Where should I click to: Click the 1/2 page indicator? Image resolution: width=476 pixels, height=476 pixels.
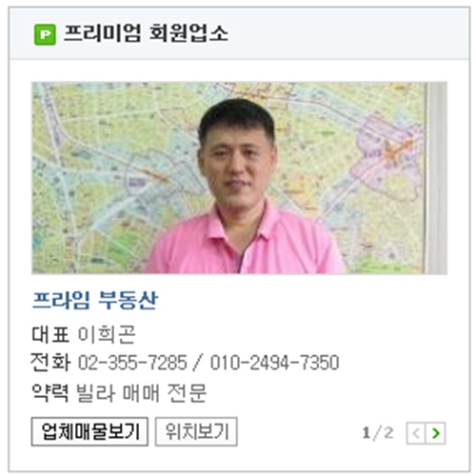(x=378, y=433)
